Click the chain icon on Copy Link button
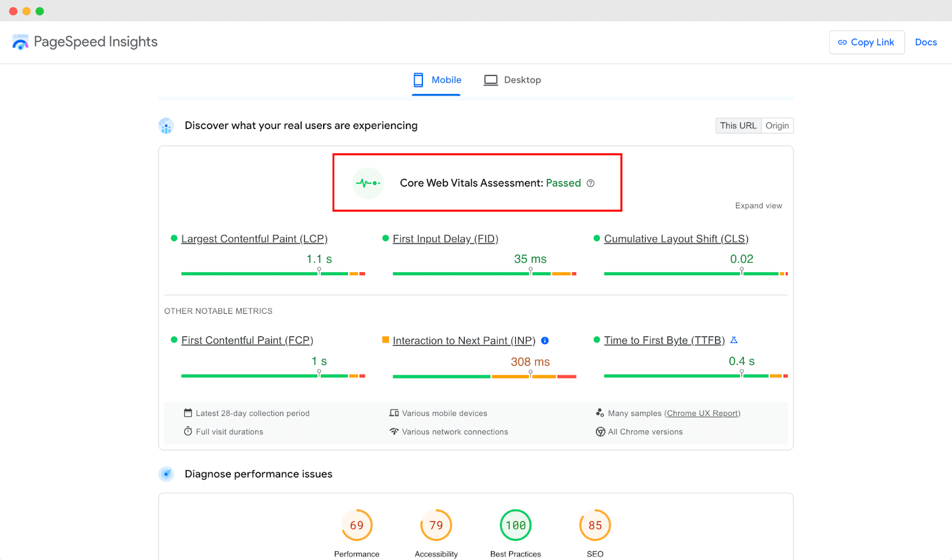 [x=843, y=42]
